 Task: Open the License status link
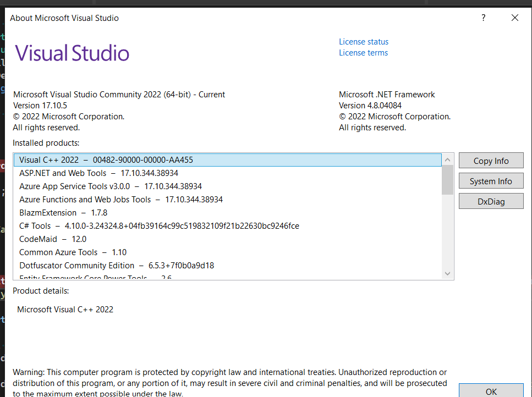point(363,42)
